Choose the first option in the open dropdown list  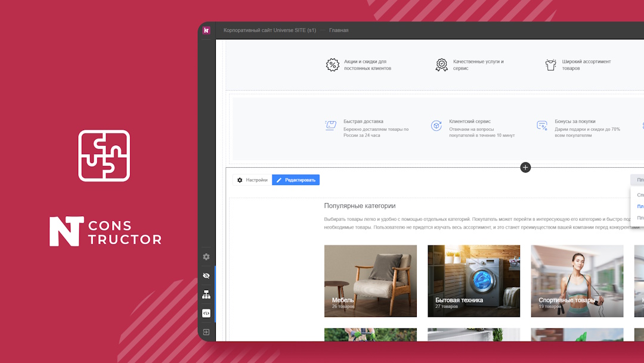(x=640, y=195)
